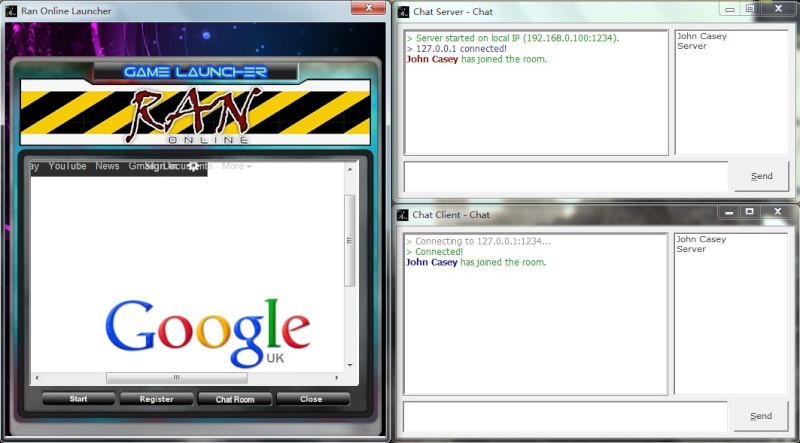
Task: Minimize the Chat Server window
Action: point(730,9)
